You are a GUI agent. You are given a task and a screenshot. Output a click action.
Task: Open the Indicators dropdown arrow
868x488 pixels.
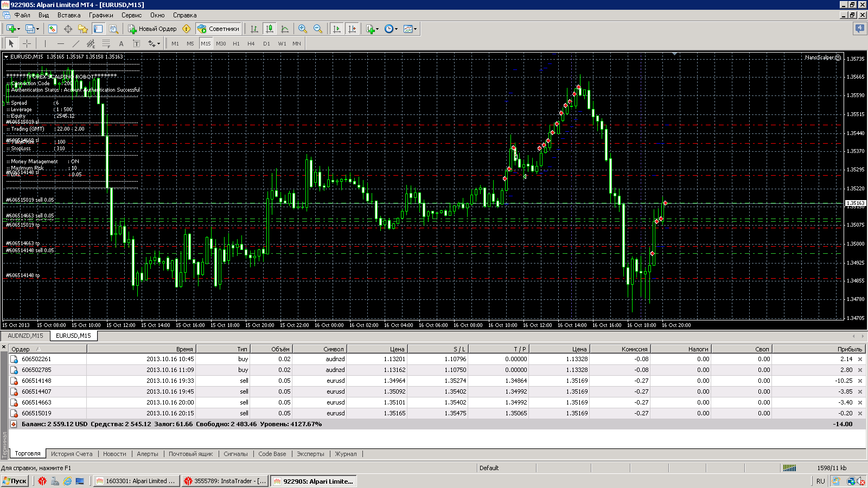(x=378, y=29)
